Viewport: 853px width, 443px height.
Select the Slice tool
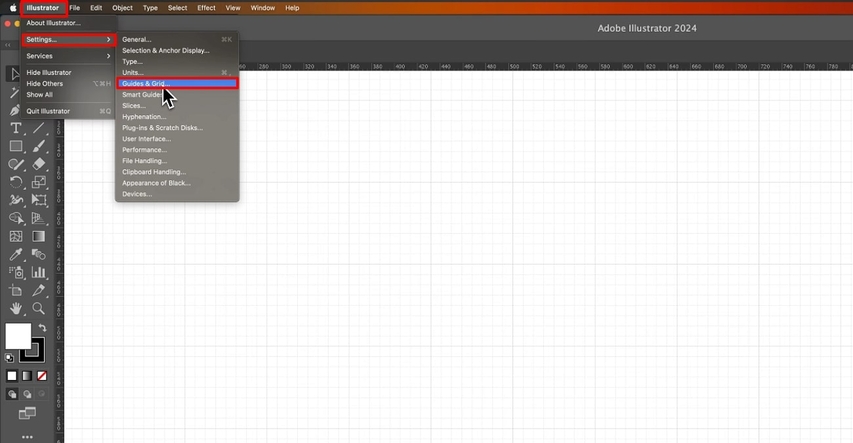coord(39,290)
